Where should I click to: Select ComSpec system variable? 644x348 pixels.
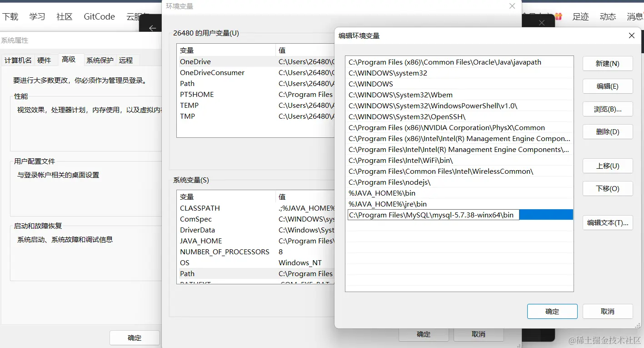pos(256,219)
